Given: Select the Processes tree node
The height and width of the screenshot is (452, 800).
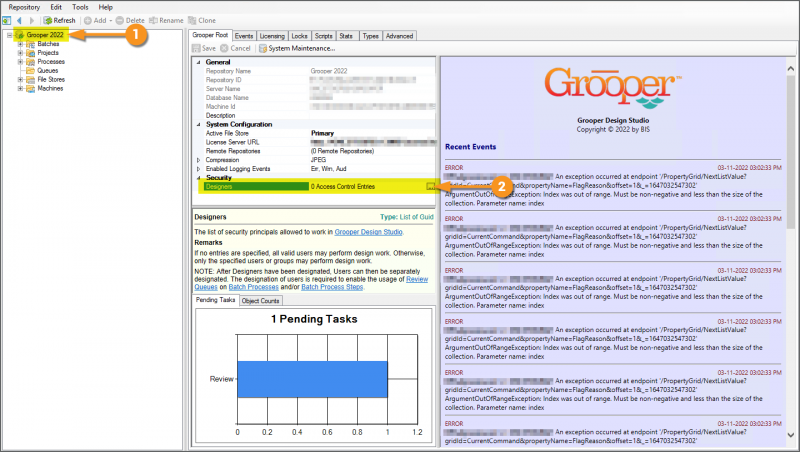Looking at the screenshot, I should click(x=51, y=62).
